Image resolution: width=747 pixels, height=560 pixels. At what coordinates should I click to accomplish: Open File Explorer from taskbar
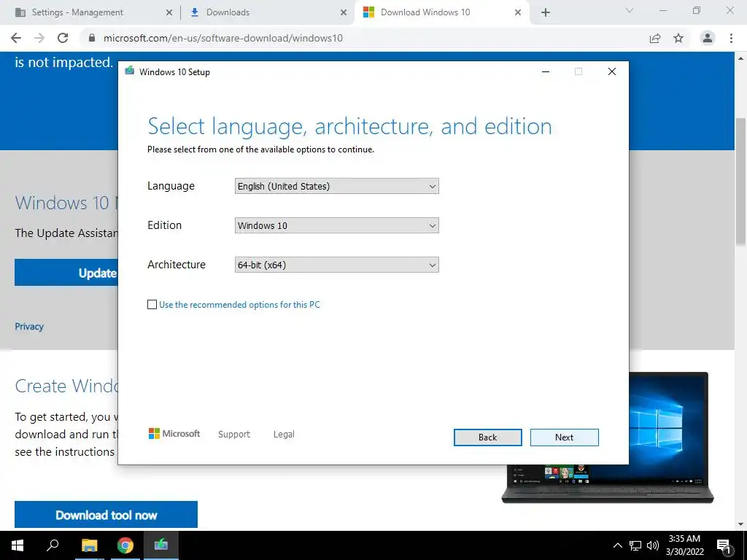pos(89,545)
